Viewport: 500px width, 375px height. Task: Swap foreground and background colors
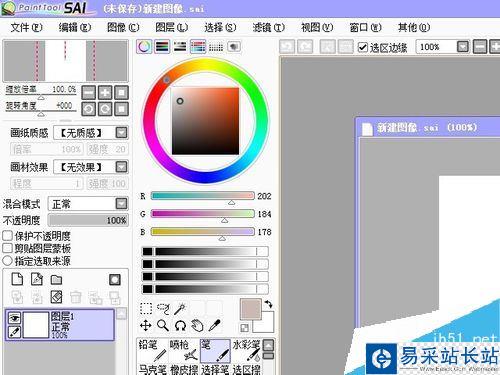pyautogui.click(x=268, y=304)
